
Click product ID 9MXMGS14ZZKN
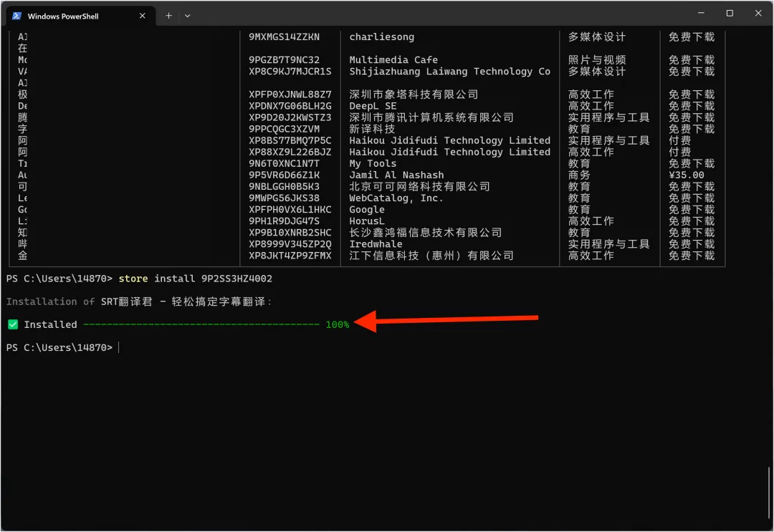284,37
